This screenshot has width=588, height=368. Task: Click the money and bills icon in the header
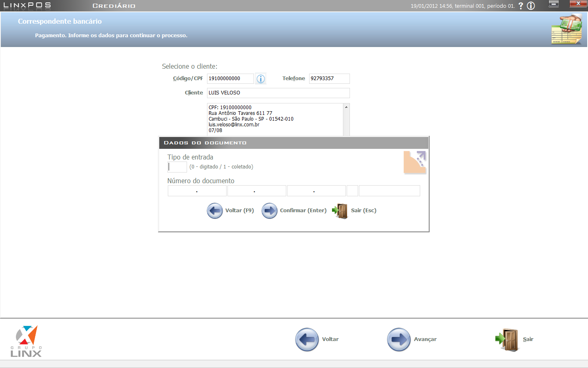coord(567,29)
